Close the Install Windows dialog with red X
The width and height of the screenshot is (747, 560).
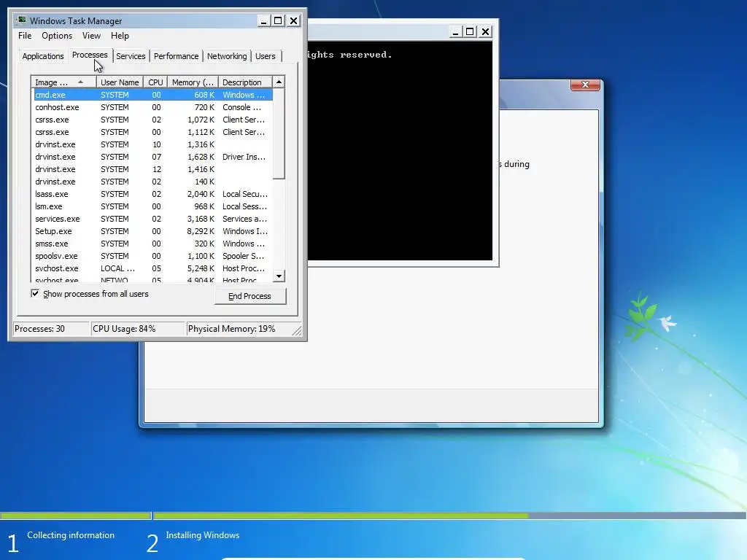[x=585, y=85]
